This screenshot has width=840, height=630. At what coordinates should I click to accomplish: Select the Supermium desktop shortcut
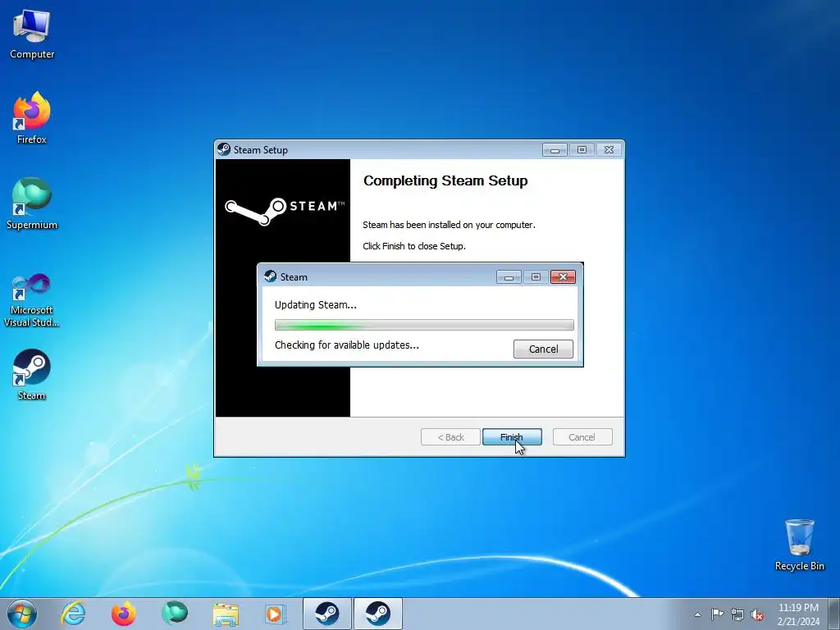(32, 203)
